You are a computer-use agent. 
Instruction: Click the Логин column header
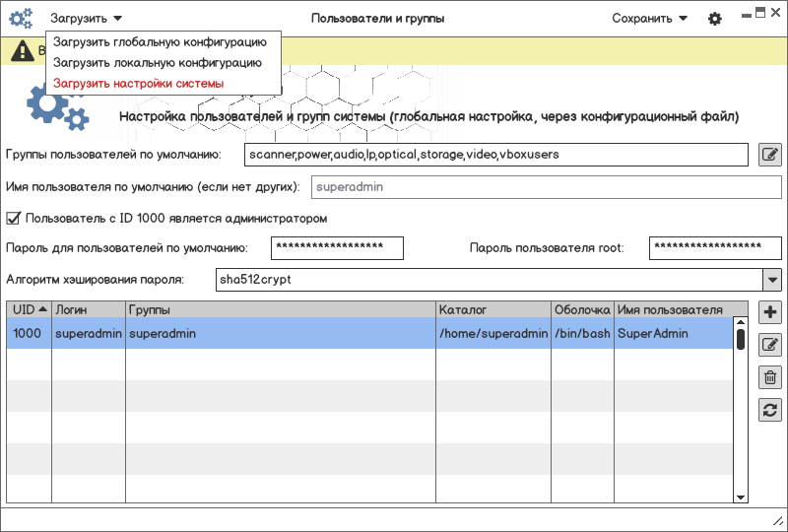[88, 309]
